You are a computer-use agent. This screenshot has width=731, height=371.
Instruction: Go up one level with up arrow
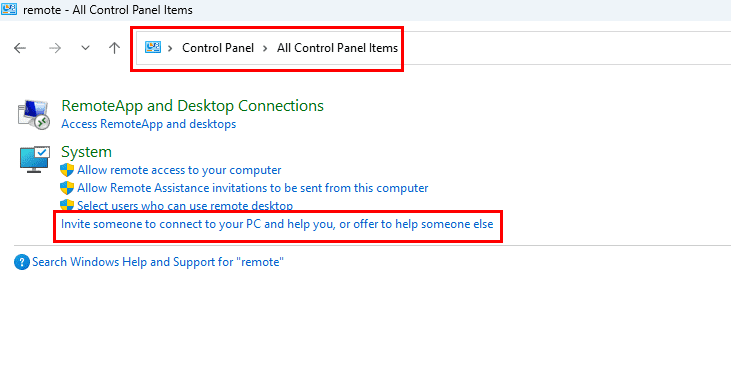point(114,48)
